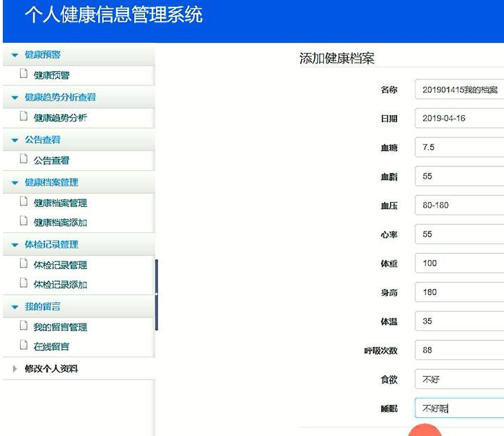Click document icon beside 公告查看 item
Viewport: 504px width, 436px height.
coord(23,159)
